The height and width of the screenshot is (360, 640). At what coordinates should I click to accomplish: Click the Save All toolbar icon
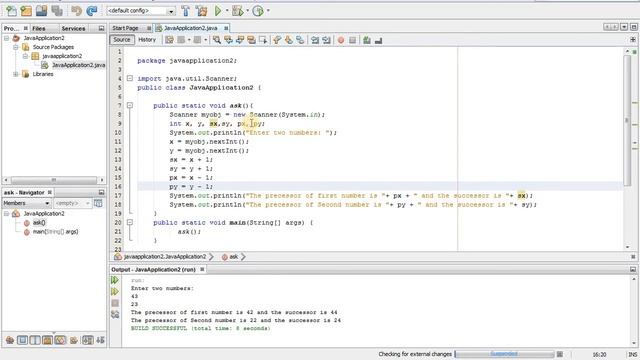[57, 11]
